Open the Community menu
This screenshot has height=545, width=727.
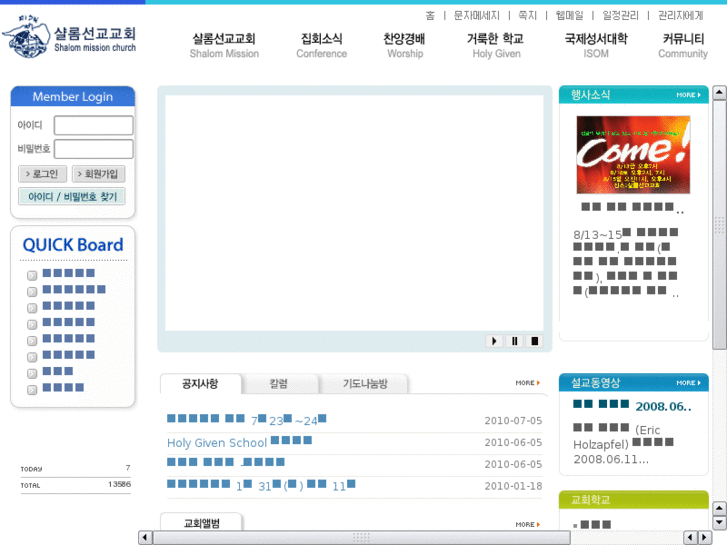[x=683, y=45]
